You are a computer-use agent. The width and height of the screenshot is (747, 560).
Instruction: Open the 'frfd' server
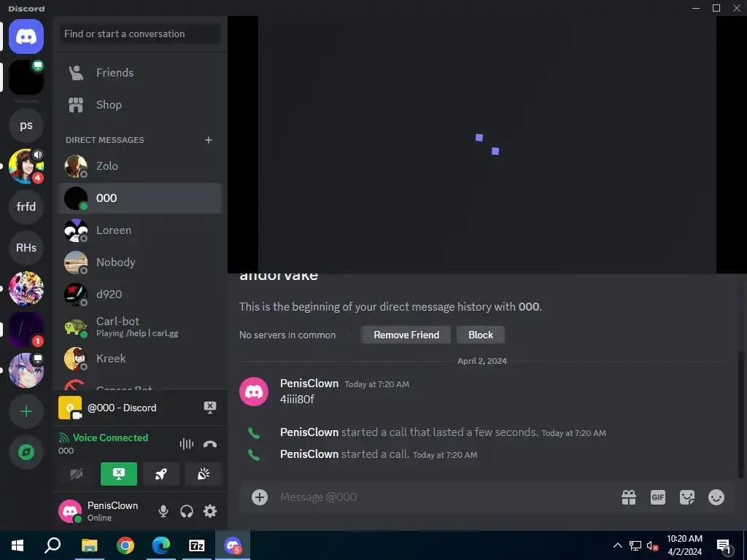coord(26,206)
